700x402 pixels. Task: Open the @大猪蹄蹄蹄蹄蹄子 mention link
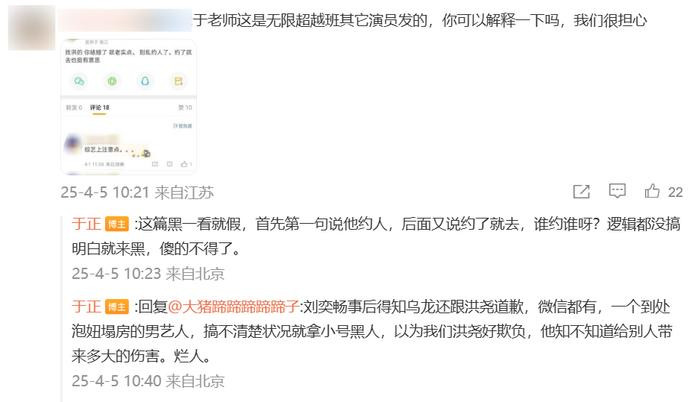click(233, 307)
